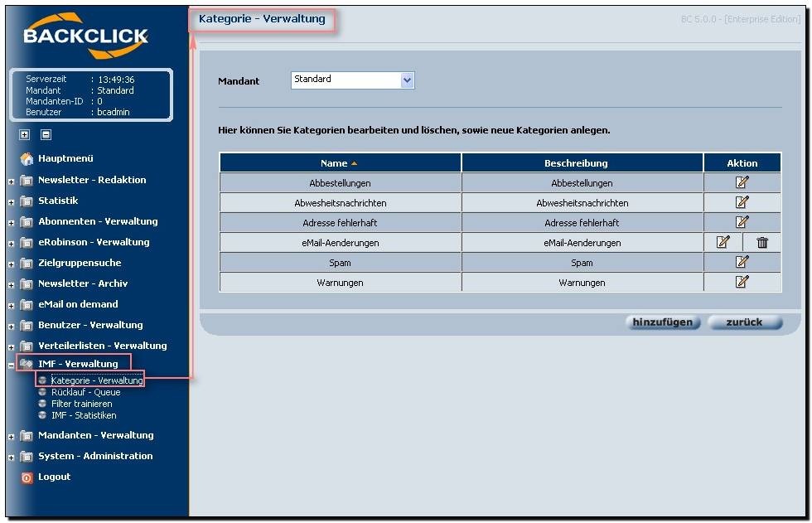Expand the eMail on demand tree node
The image size is (812, 523).
pyautogui.click(x=11, y=306)
